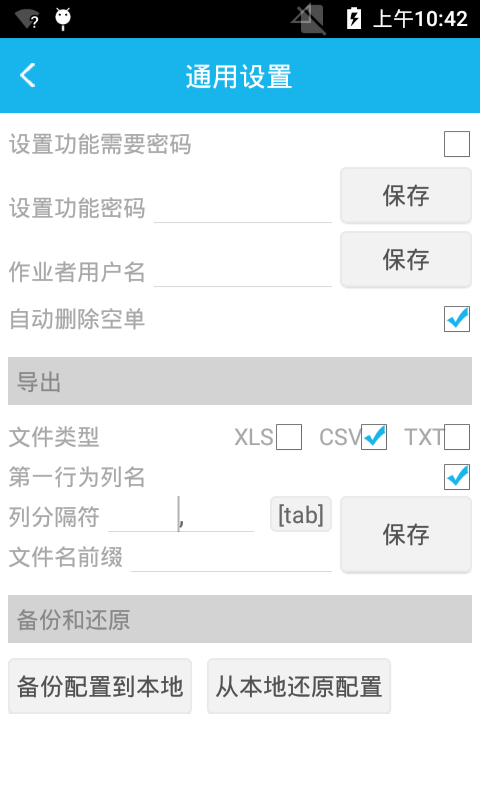Image resolution: width=480 pixels, height=800 pixels.
Task: Select the TXT file type checkbox
Action: [x=457, y=437]
